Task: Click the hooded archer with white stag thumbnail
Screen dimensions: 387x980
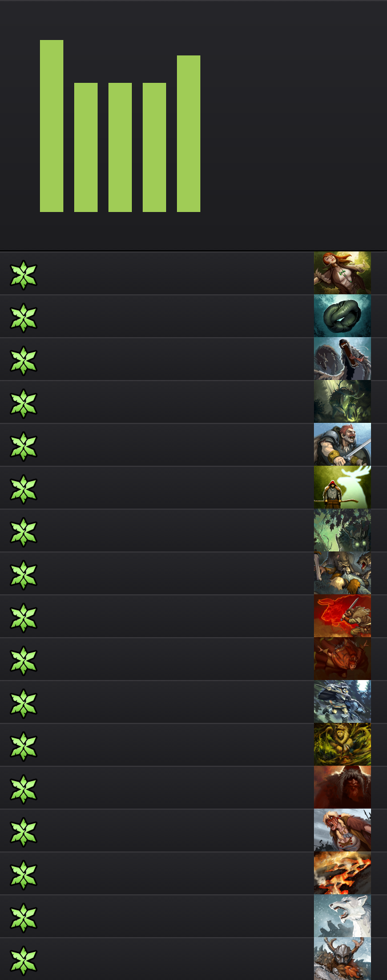Action: pos(342,487)
